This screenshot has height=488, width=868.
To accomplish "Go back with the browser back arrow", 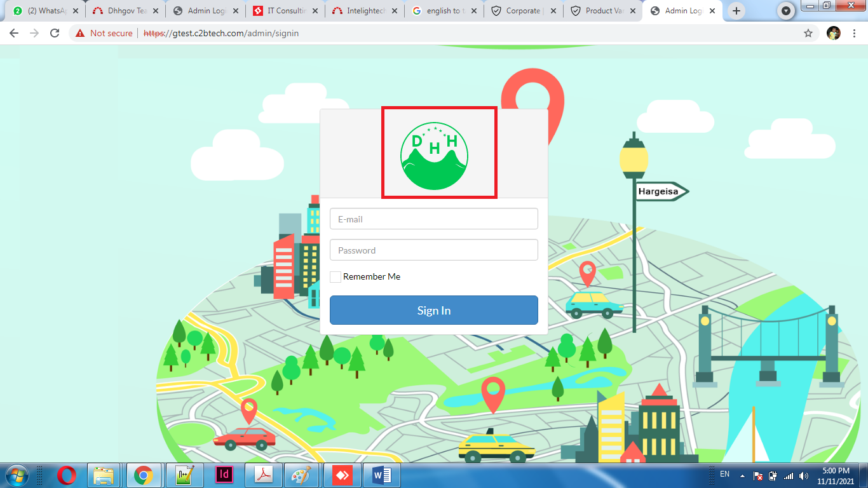I will coord(14,33).
